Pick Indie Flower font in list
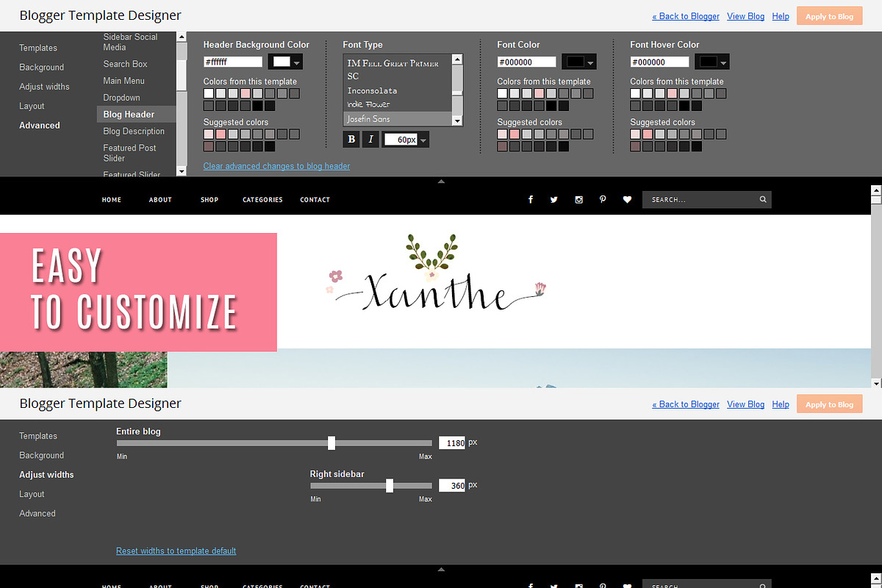 [398, 104]
